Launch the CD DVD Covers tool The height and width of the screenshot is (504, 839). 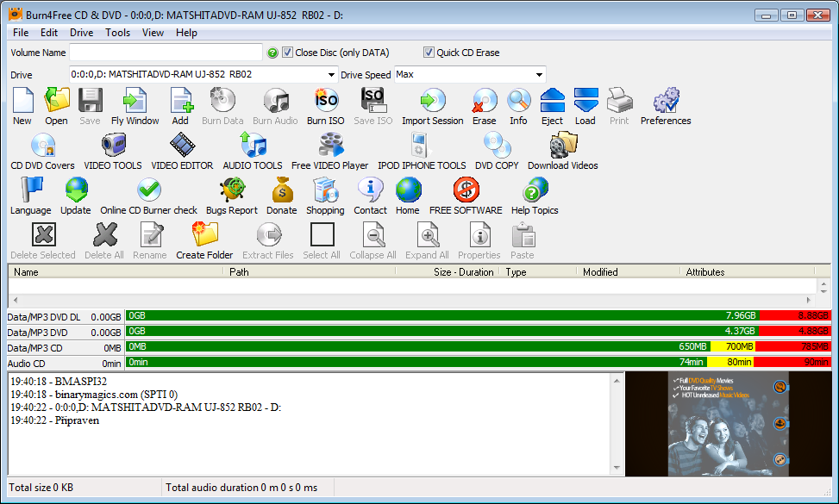coord(42,147)
